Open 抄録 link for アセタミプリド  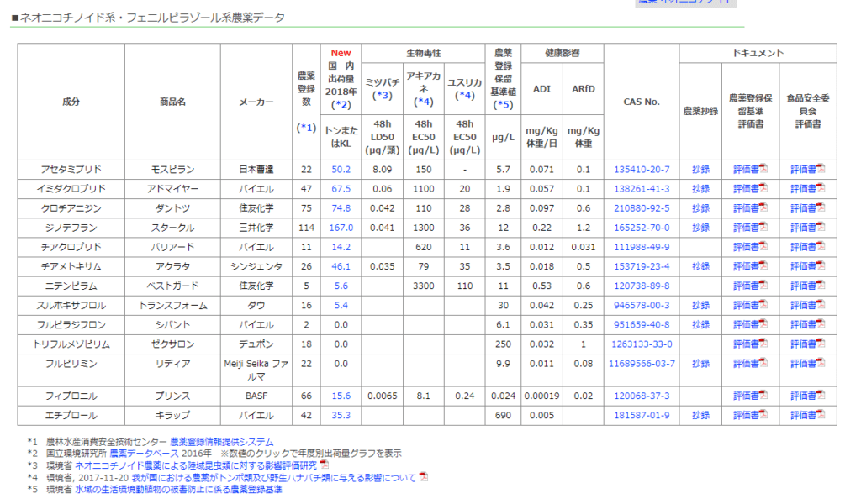tap(700, 169)
